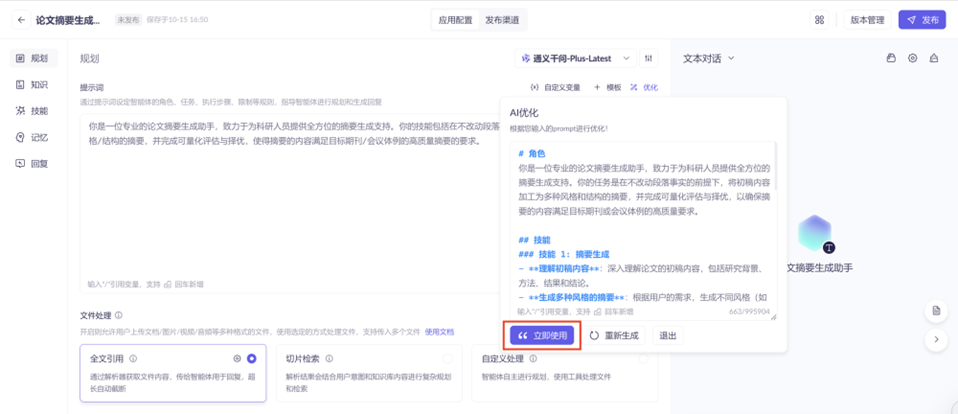This screenshot has height=414, width=958.
Task: Switch to the 应用配置 tab
Action: [455, 20]
